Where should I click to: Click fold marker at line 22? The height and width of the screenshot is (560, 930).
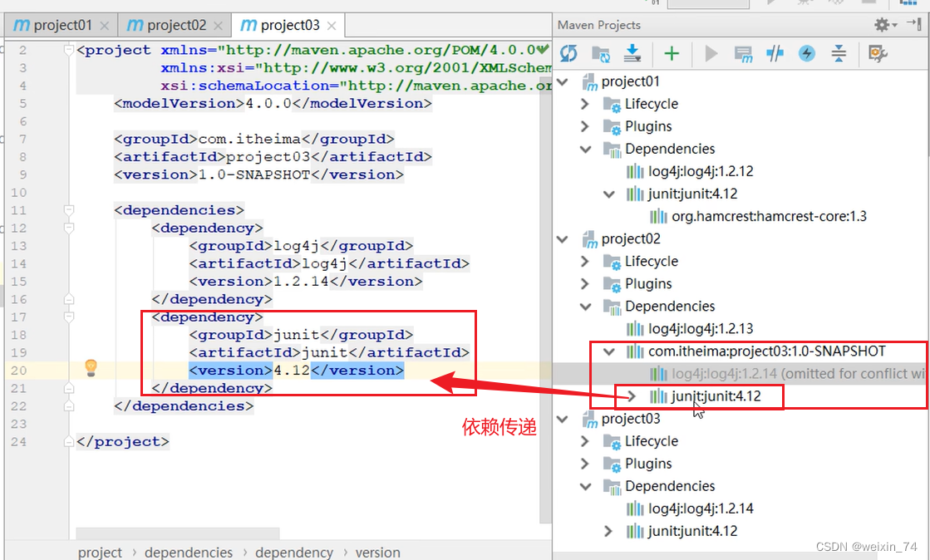coord(69,405)
